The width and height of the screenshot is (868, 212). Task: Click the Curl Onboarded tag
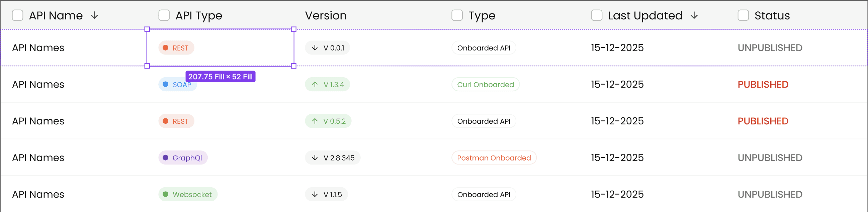pyautogui.click(x=485, y=85)
